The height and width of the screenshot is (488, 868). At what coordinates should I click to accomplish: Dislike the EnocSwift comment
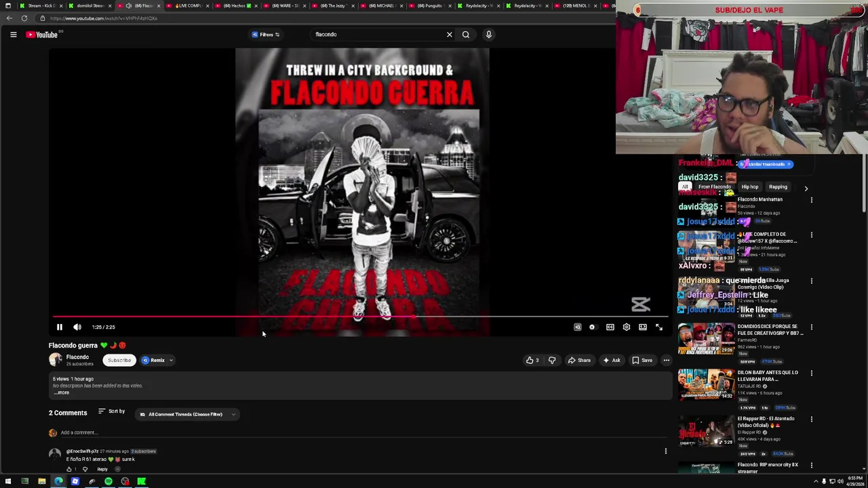(x=85, y=469)
